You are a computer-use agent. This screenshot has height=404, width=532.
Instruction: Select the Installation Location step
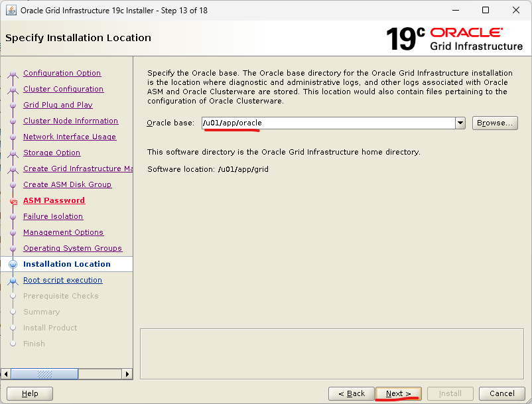[67, 264]
